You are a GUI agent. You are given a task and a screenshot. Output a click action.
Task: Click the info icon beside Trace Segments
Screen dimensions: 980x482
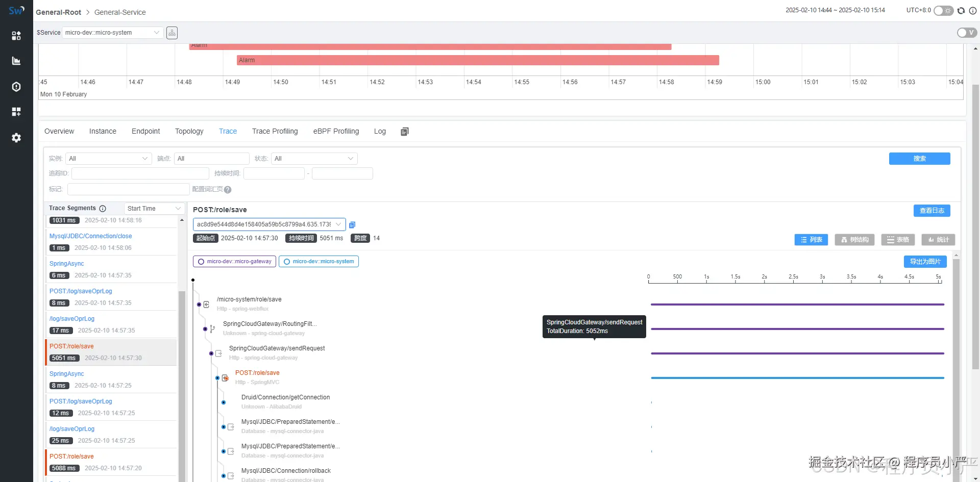[x=103, y=209]
